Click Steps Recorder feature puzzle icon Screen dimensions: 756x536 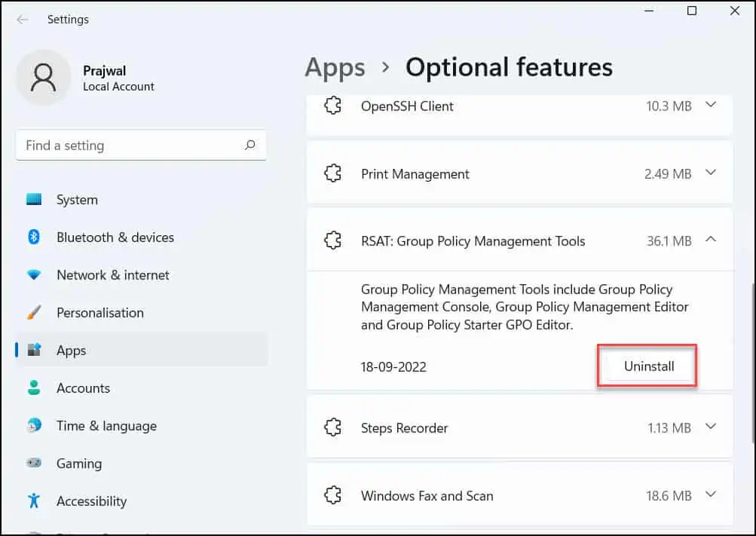pos(332,427)
